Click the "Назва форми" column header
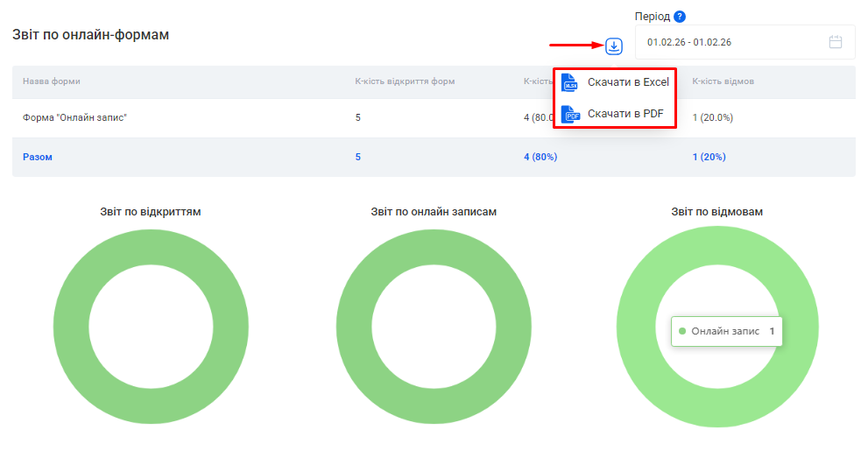Screen dimensions: 868x451 (52, 81)
